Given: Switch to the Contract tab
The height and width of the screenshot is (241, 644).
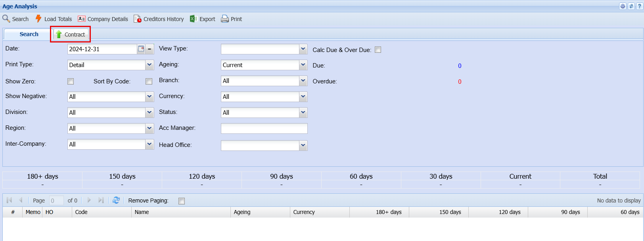Looking at the screenshot, I should tap(71, 35).
